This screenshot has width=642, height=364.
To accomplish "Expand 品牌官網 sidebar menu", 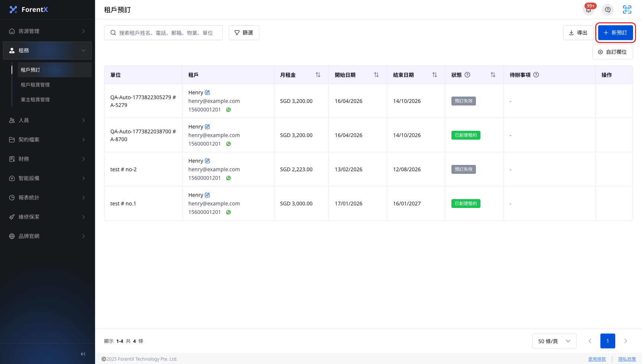I will (x=47, y=236).
